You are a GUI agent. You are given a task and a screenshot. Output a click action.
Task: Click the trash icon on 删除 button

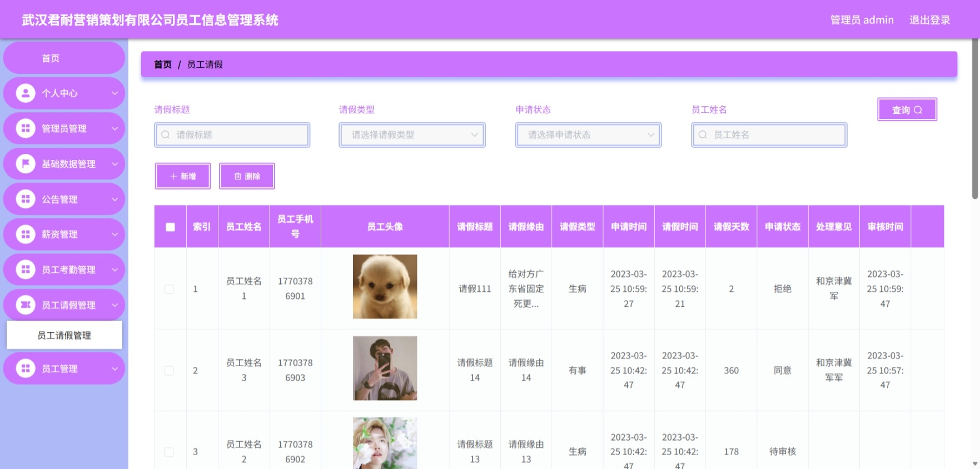[x=238, y=176]
